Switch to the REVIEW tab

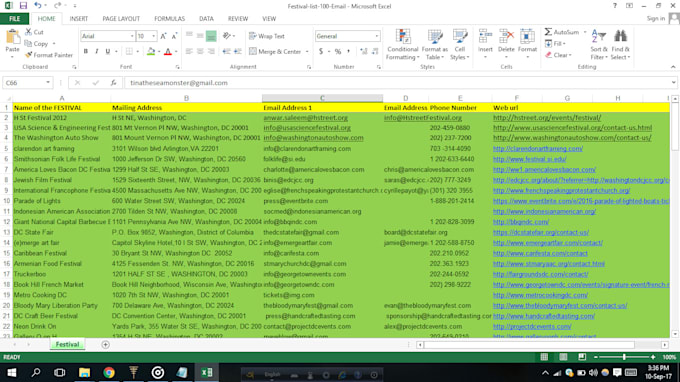point(238,19)
